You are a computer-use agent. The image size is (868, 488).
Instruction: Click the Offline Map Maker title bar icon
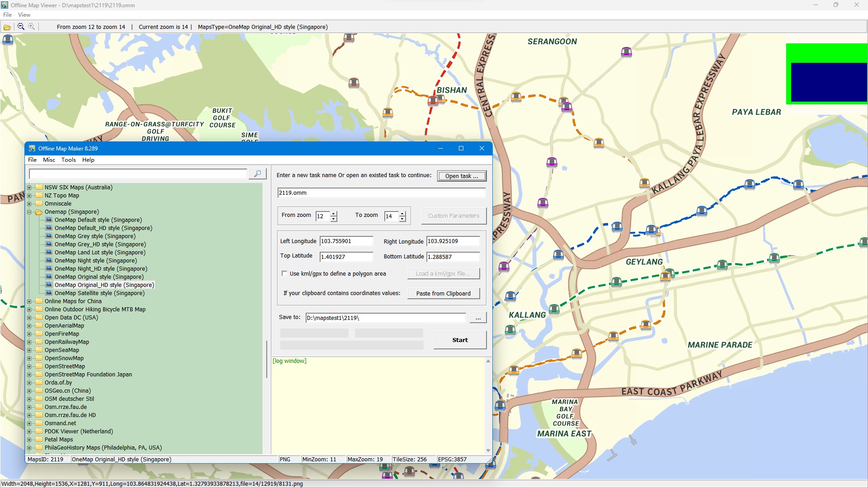coord(32,148)
